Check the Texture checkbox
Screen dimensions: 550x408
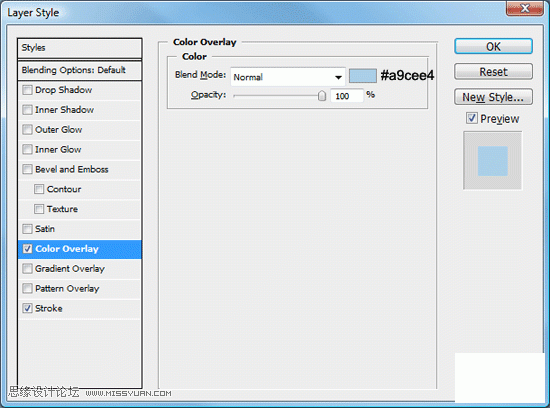39,209
